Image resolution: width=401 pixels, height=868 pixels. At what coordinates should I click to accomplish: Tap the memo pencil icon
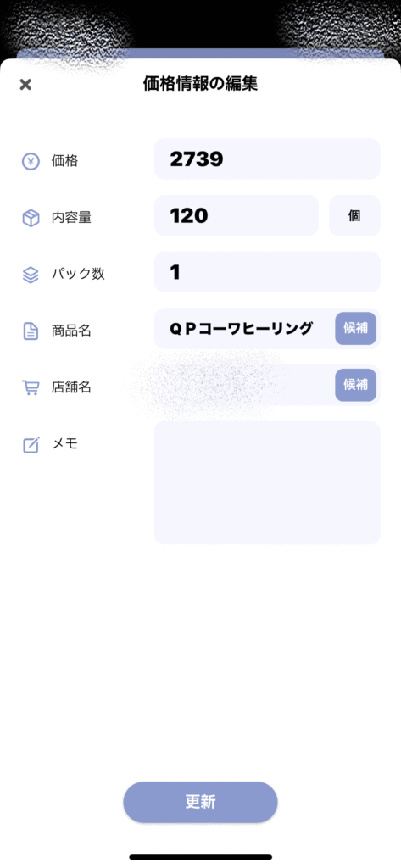click(x=31, y=444)
